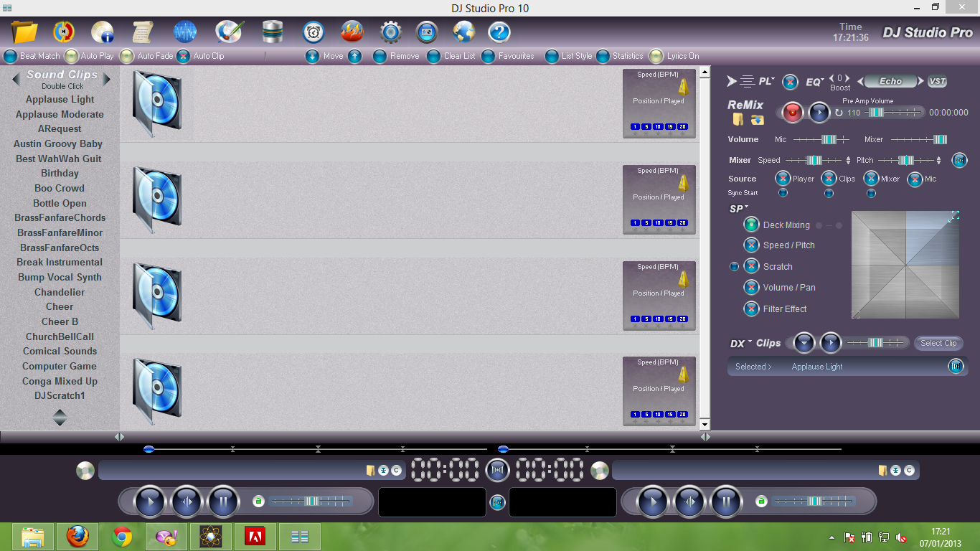Toggle Player source
Image resolution: width=980 pixels, height=551 pixels.
tap(783, 179)
